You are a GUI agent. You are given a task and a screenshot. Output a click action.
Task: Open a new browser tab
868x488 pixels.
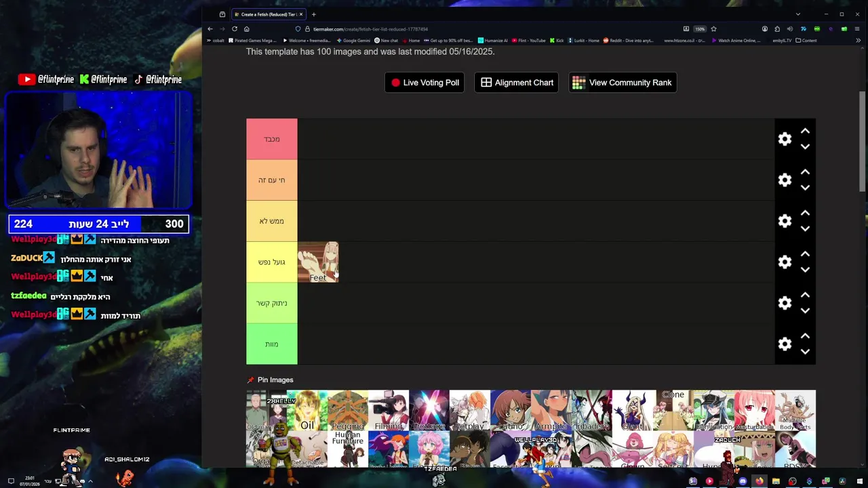coord(313,14)
